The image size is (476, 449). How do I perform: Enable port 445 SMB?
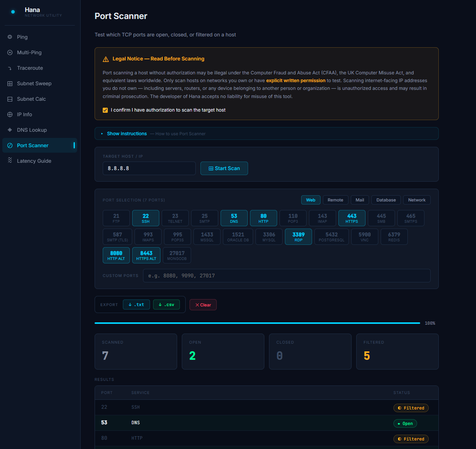click(x=381, y=218)
